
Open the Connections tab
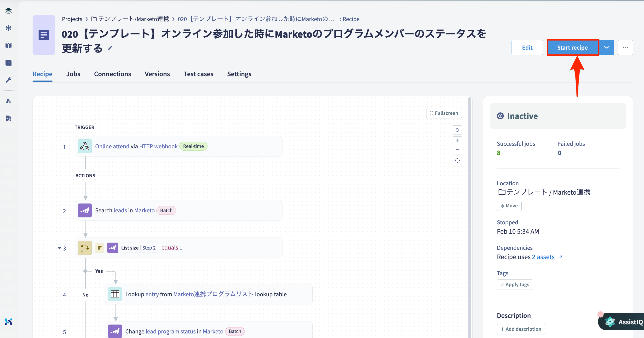113,74
